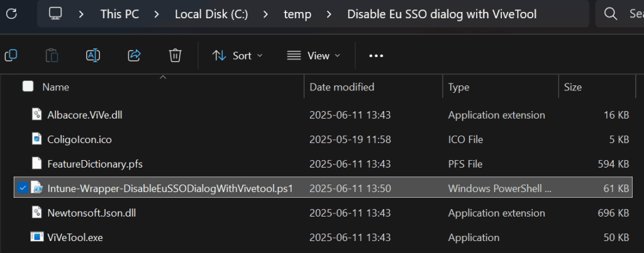The height and width of the screenshot is (253, 644).
Task: Navigate to the temp breadcrumb folder
Action: click(x=297, y=14)
